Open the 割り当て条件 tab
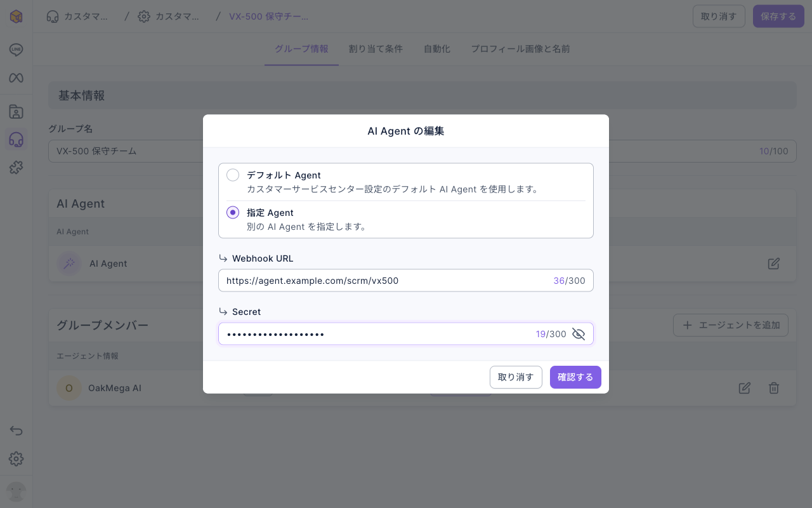The image size is (812, 508). (376, 49)
